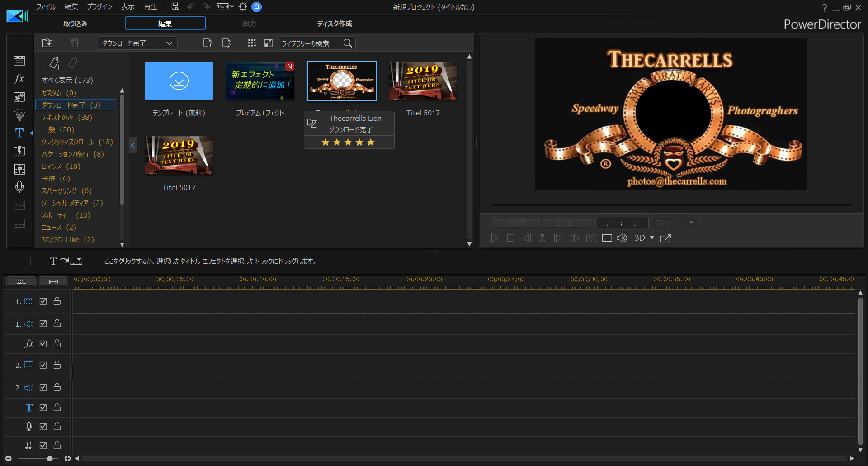Open the 編集 menu in menu bar
Screen dimensions: 868x466
[71, 7]
